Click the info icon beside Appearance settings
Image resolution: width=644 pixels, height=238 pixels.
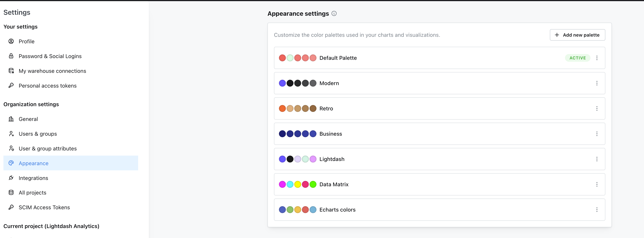pos(334,14)
